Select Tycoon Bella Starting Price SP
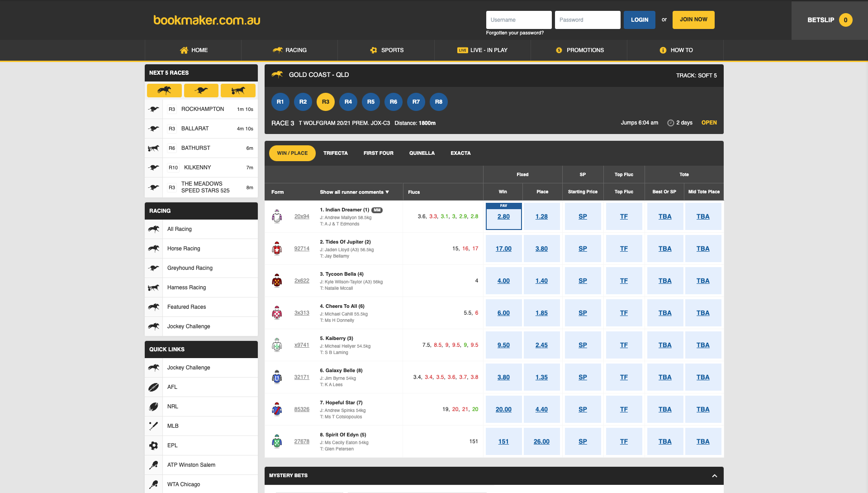This screenshot has width=868, height=493. 583,281
